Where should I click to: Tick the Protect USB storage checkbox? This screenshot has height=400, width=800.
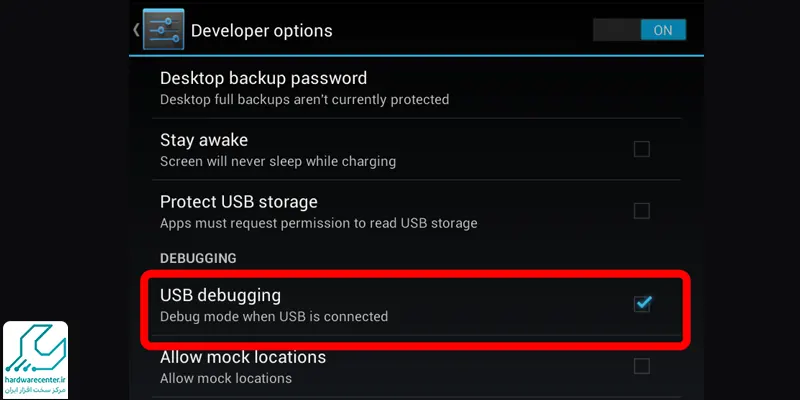(x=641, y=210)
